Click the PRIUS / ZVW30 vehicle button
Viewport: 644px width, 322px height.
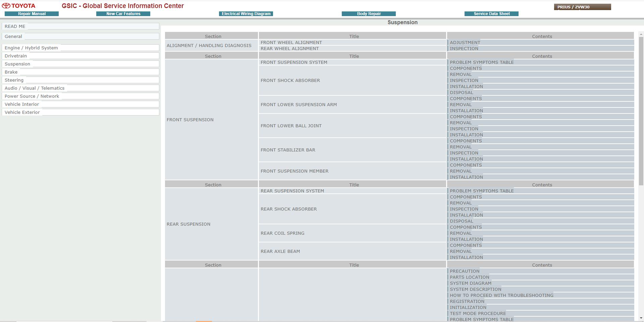(582, 7)
